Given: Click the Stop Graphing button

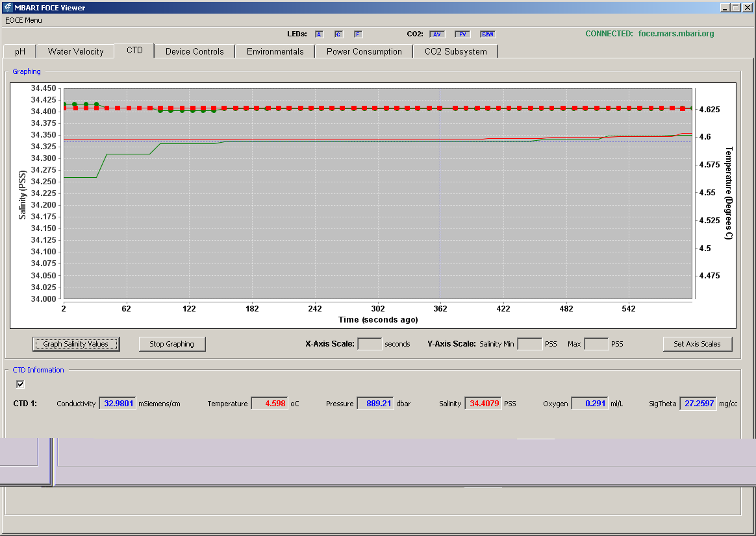Looking at the screenshot, I should click(x=171, y=344).
